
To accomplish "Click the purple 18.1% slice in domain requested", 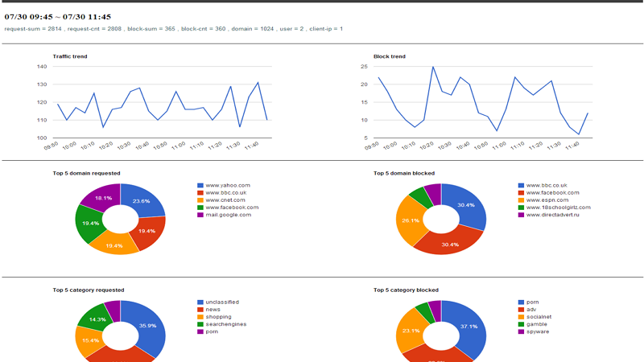I will (x=102, y=196).
